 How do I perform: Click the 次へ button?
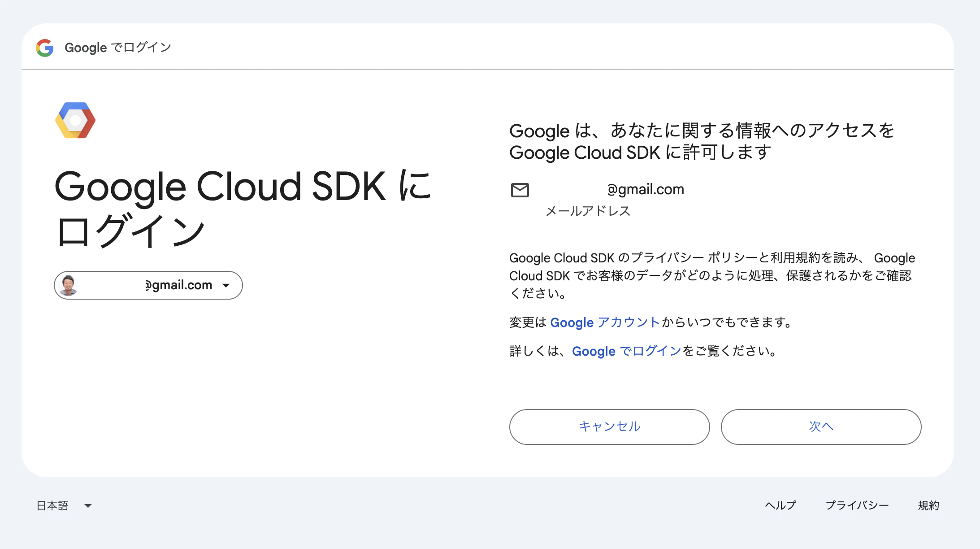(821, 427)
